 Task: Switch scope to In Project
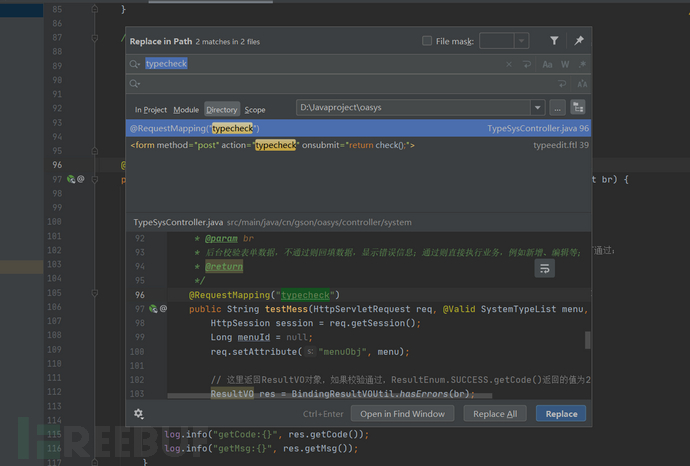coord(151,109)
